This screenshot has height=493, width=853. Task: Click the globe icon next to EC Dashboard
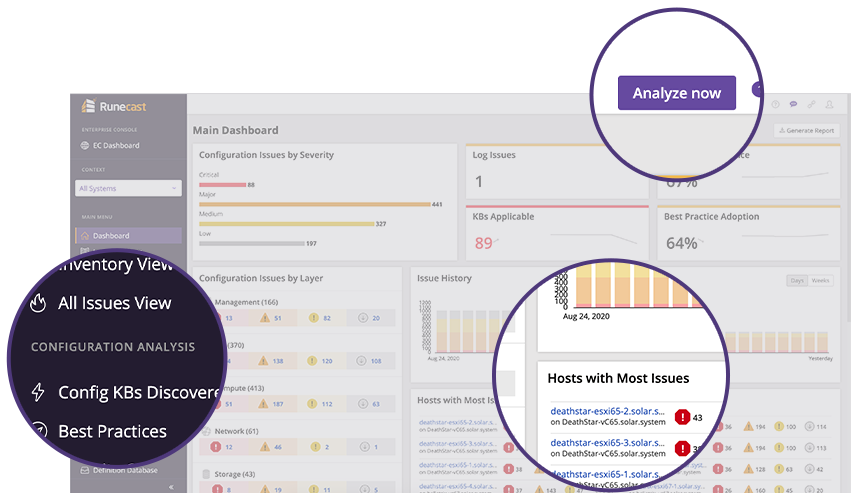[x=85, y=145]
